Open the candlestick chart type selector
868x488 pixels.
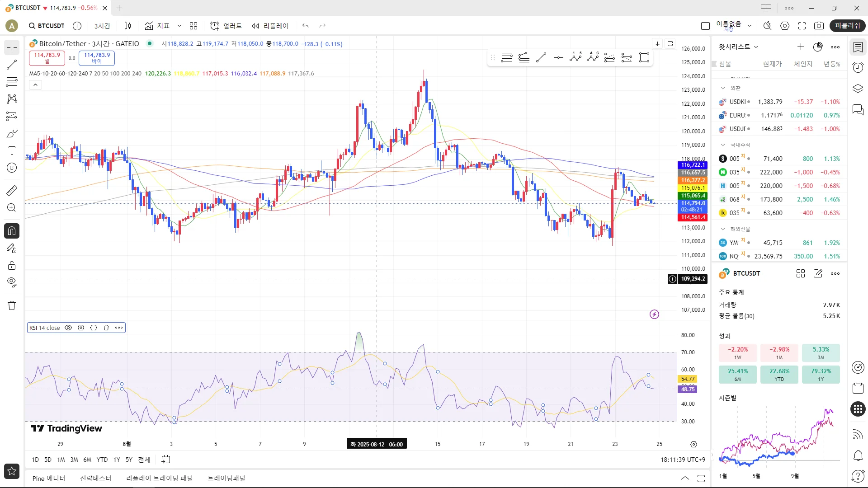(127, 26)
